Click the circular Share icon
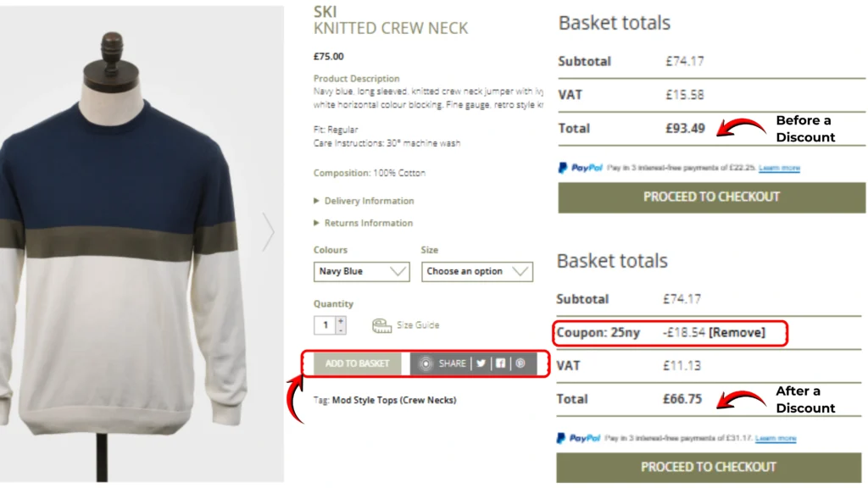 click(426, 363)
